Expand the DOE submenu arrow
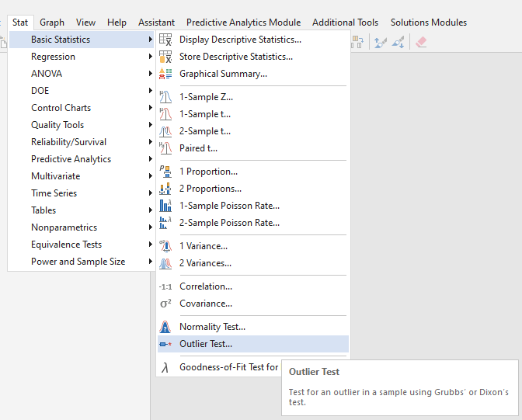The width and height of the screenshot is (522, 420). click(151, 91)
